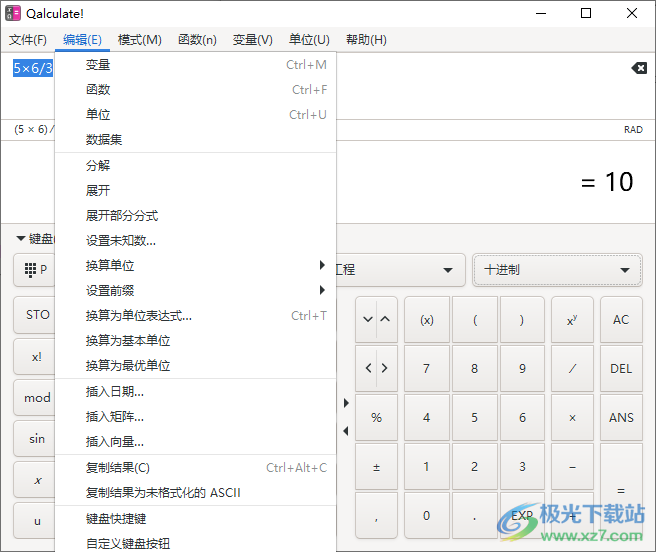This screenshot has height=552, width=656.
Task: Open 键盘快捷键 settings
Action: click(x=196, y=519)
